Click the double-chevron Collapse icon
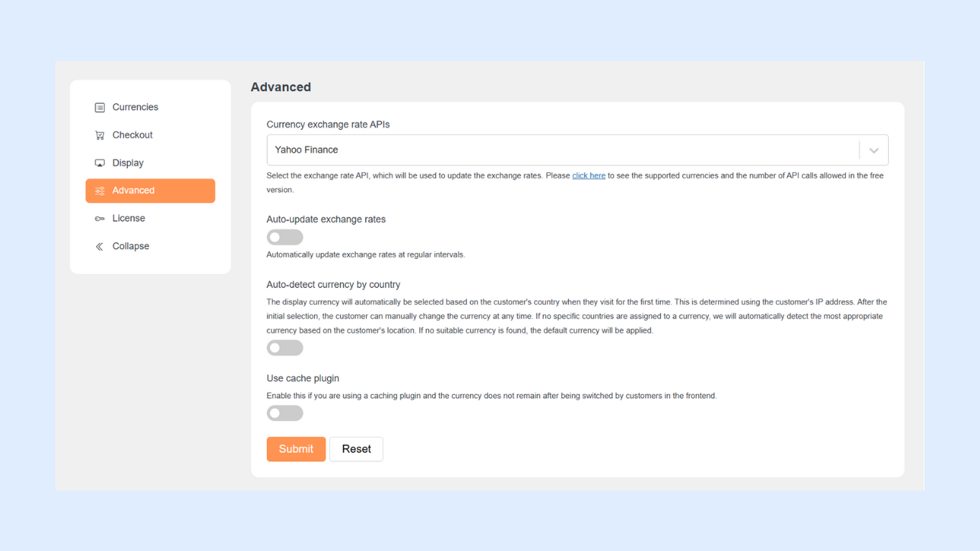Screen dimensions: 980x551 click(100, 247)
